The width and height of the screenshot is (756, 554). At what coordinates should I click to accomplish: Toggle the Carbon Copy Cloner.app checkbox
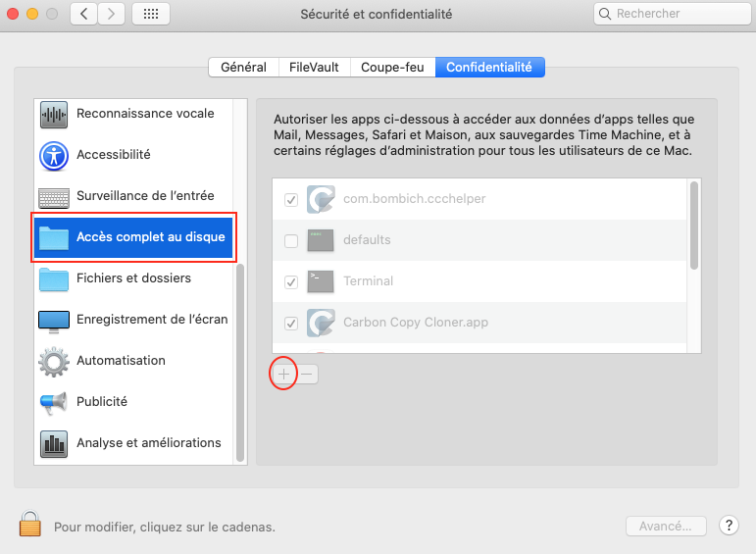tap(291, 323)
